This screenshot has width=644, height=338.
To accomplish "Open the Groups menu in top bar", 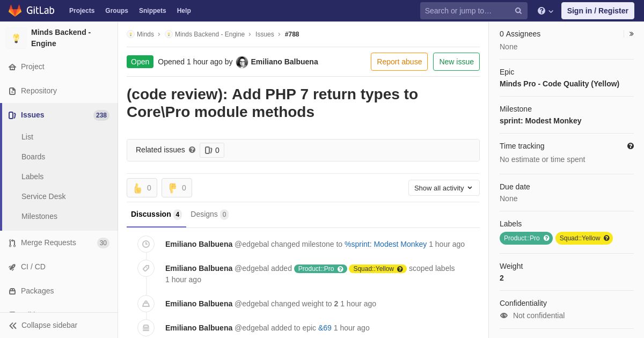I will [x=116, y=11].
